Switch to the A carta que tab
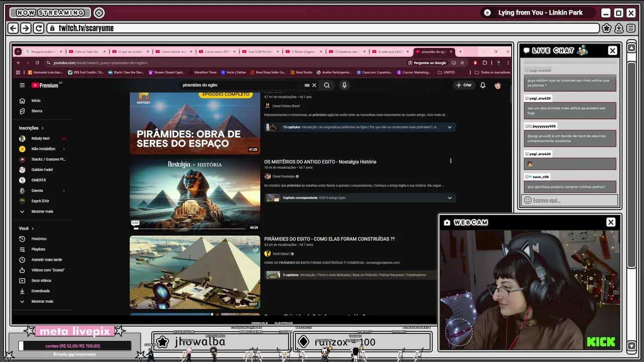 pos(389,52)
